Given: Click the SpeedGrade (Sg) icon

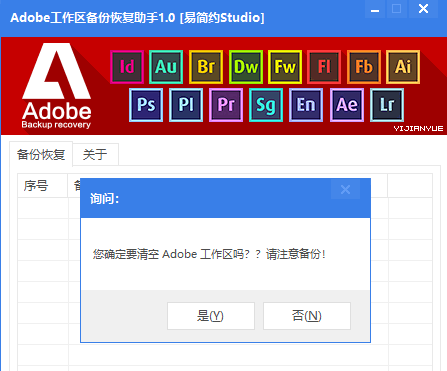Looking at the screenshot, I should pyautogui.click(x=266, y=105).
